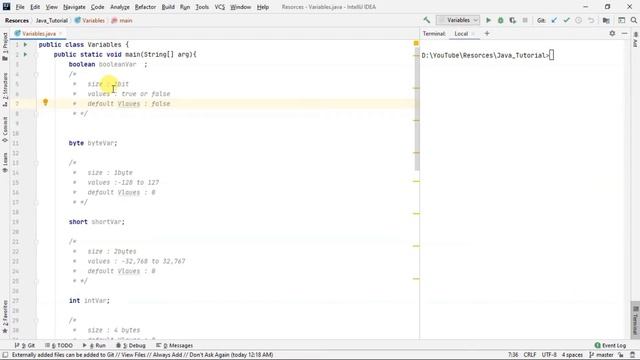
Task: Open the Run menu
Action: (x=185, y=7)
